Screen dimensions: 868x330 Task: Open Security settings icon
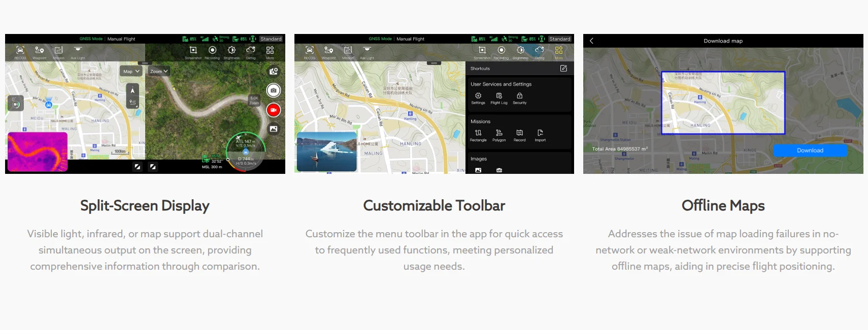coord(519,97)
